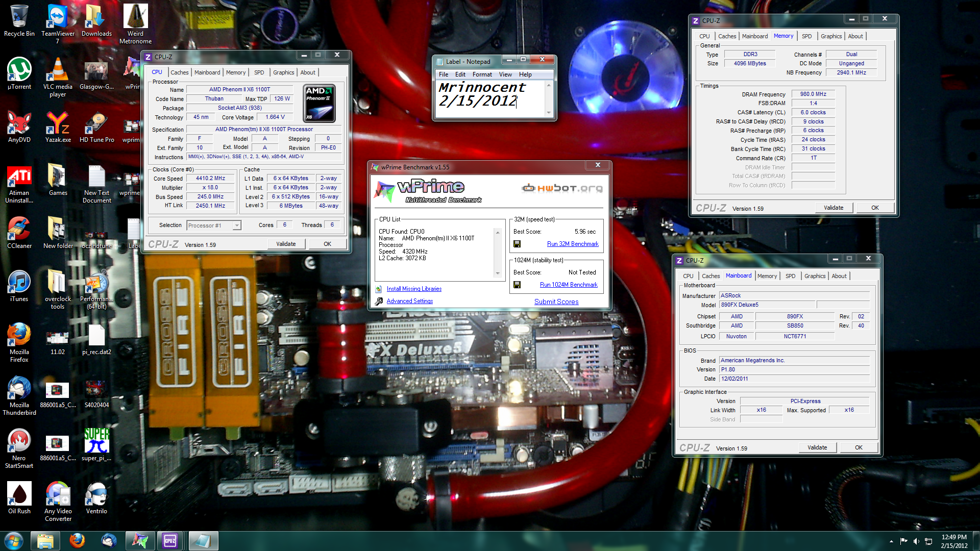This screenshot has width=980, height=551.
Task: Click Install Missing Libraries link
Action: pyautogui.click(x=414, y=289)
